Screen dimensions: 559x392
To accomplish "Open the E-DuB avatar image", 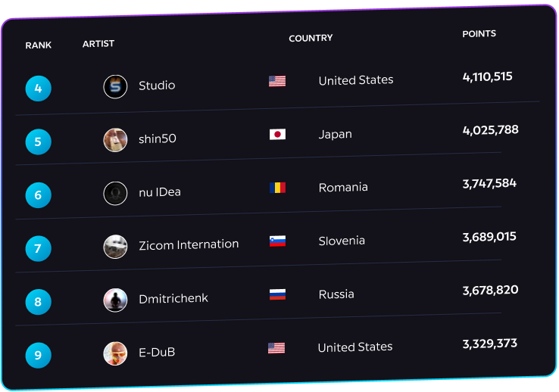I will coord(115,353).
